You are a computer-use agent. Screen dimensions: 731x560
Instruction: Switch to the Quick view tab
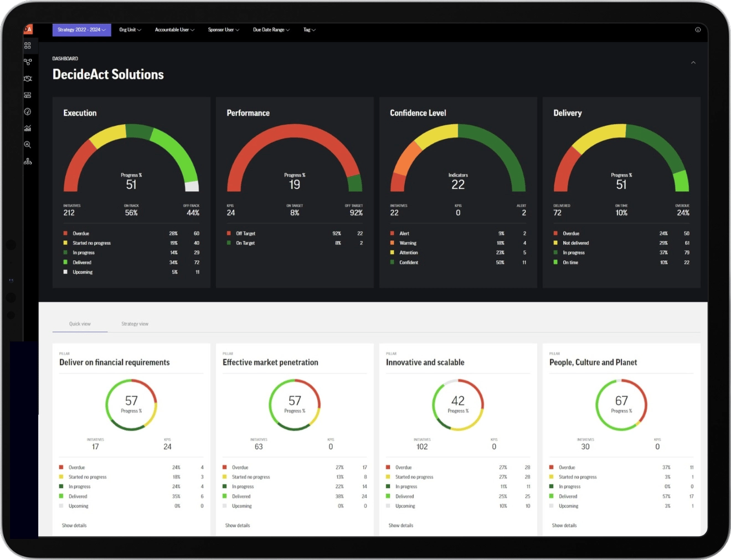(80, 324)
